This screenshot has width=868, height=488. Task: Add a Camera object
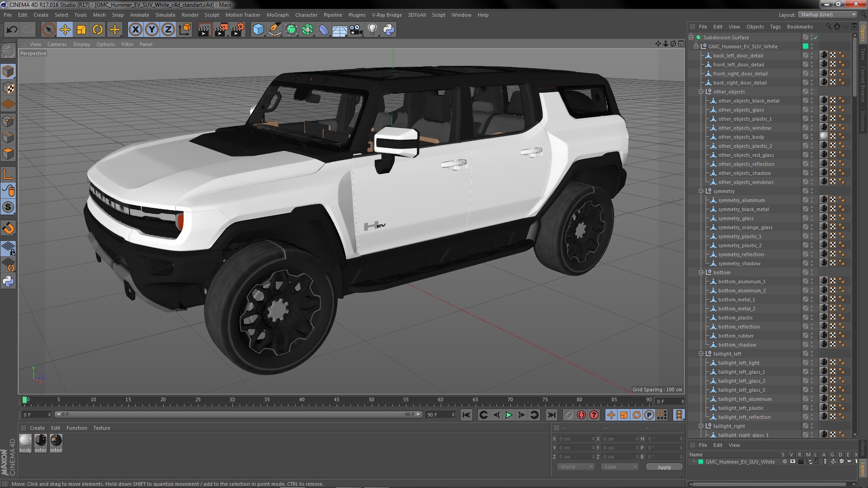(x=356, y=30)
